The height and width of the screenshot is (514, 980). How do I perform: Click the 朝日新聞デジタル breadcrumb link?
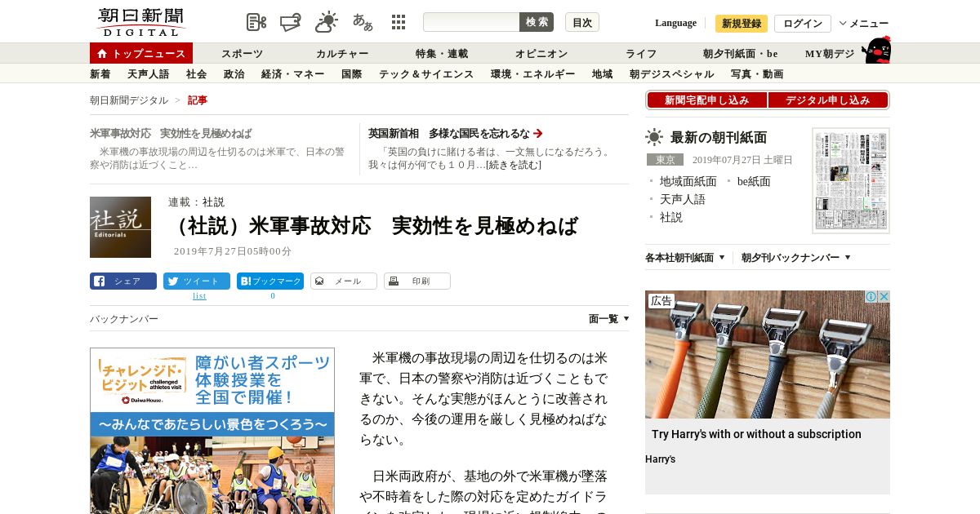tap(129, 100)
